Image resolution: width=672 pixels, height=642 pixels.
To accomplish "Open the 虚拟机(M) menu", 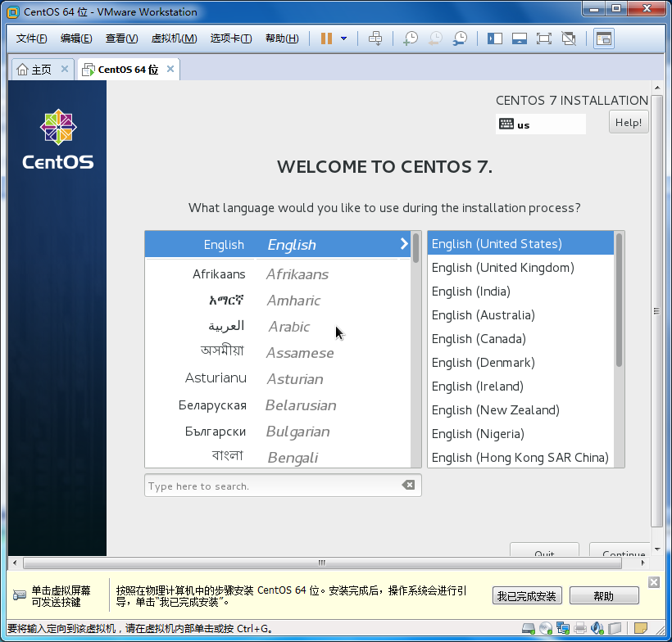I will coord(174,38).
